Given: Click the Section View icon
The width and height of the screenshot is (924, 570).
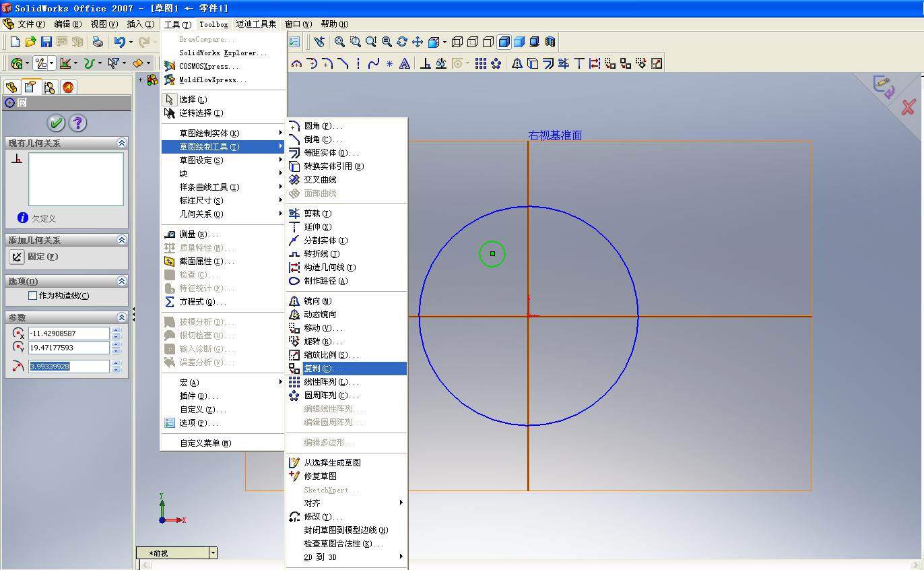Looking at the screenshot, I should [x=550, y=42].
